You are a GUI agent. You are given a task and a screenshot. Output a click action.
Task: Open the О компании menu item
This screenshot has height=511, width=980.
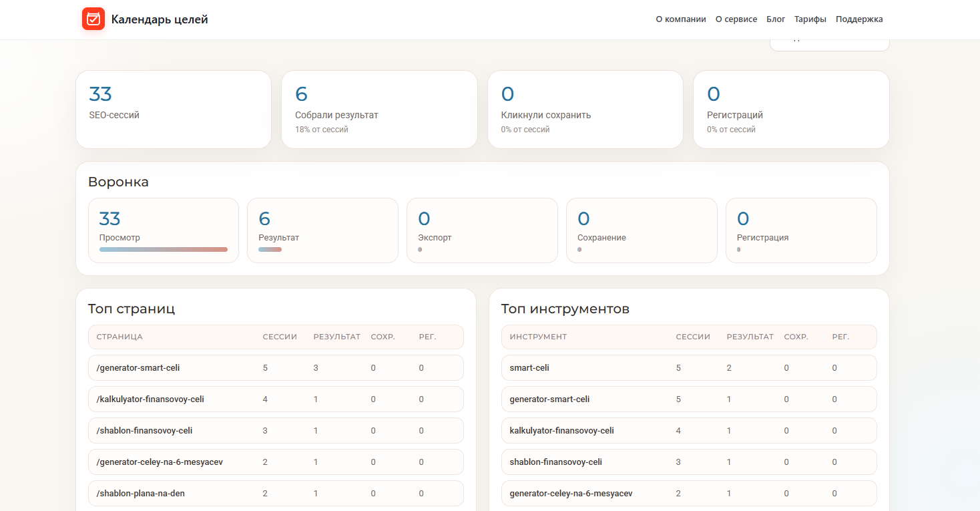pos(681,19)
